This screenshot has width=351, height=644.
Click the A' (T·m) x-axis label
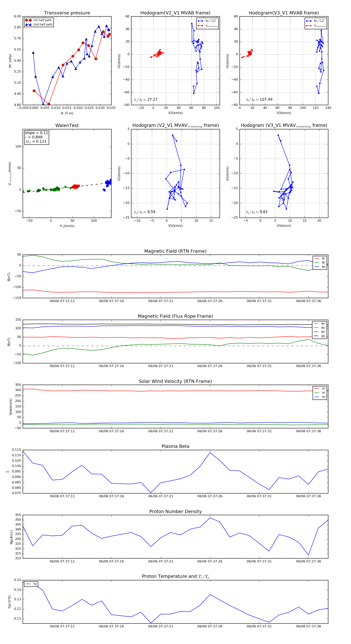click(x=67, y=113)
